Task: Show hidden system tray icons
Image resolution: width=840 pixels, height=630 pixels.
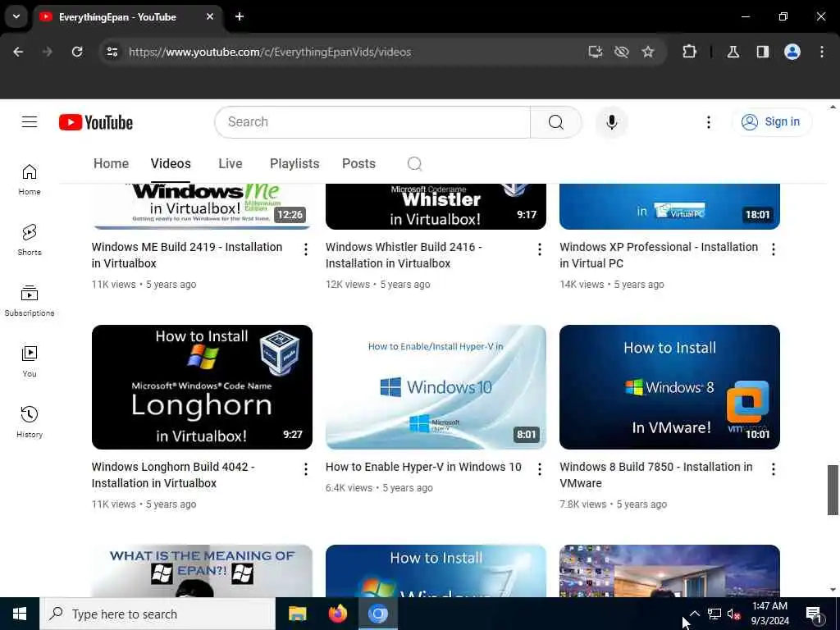Action: [694, 614]
